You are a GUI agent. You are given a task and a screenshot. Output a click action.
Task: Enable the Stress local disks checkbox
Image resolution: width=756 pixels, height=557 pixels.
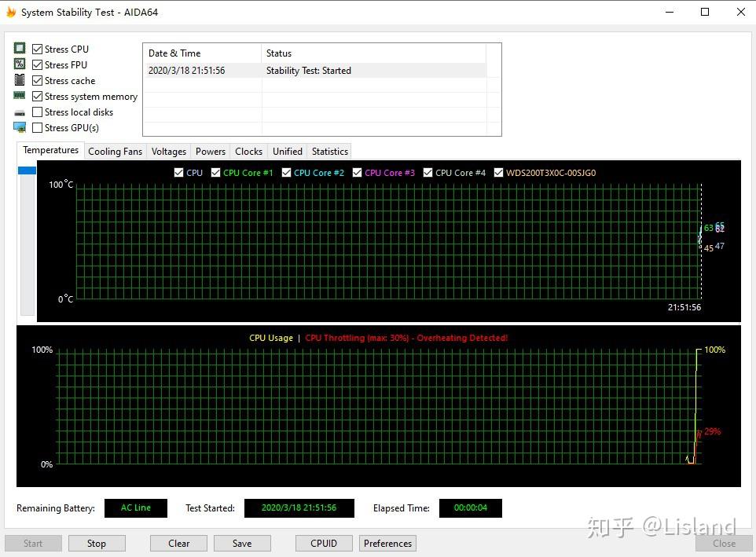click(x=37, y=112)
